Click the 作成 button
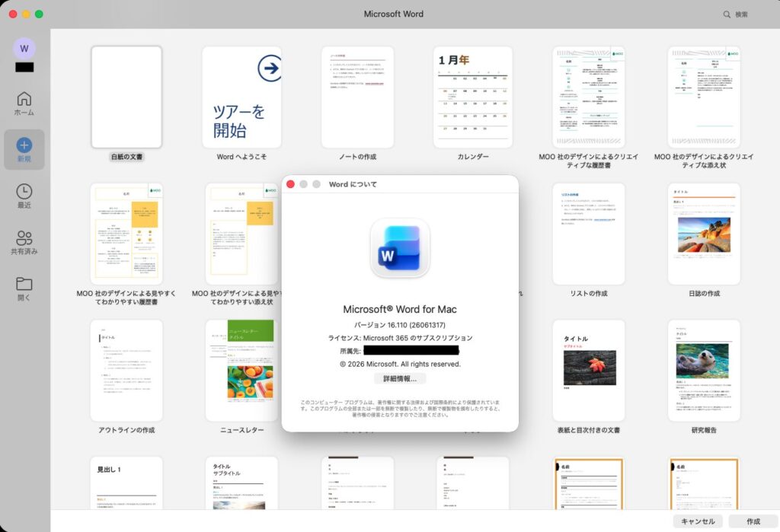The height and width of the screenshot is (532, 780). tap(753, 521)
